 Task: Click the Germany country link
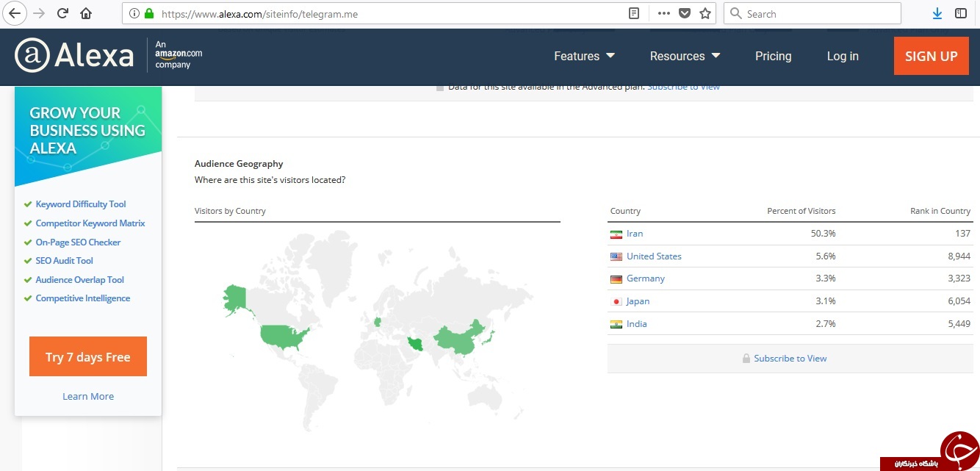click(646, 278)
